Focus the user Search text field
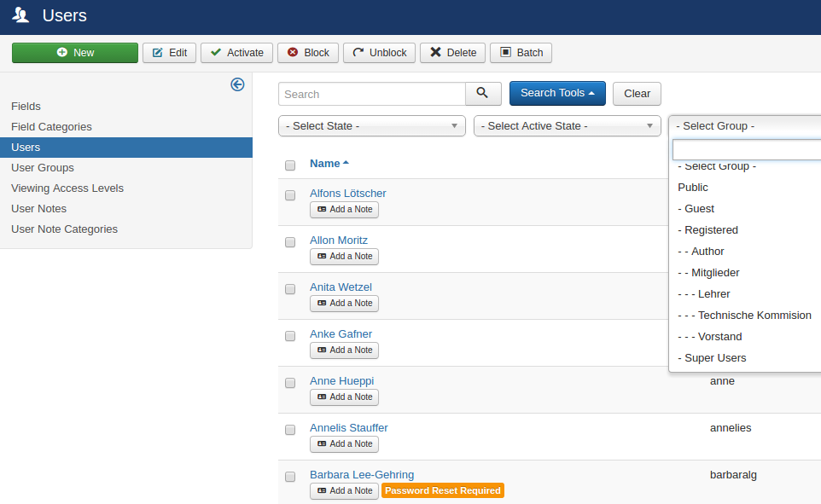The image size is (821, 504). [371, 94]
